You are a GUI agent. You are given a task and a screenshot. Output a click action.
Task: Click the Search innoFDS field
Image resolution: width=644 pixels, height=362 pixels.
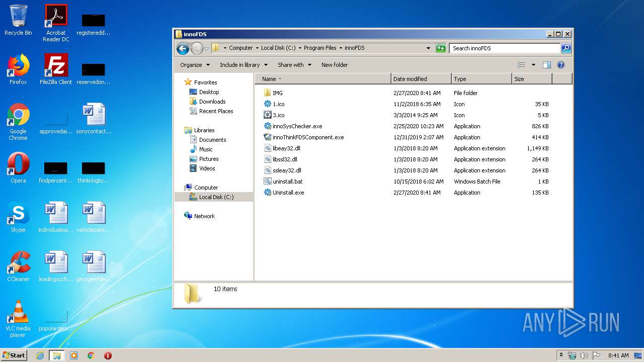click(505, 48)
